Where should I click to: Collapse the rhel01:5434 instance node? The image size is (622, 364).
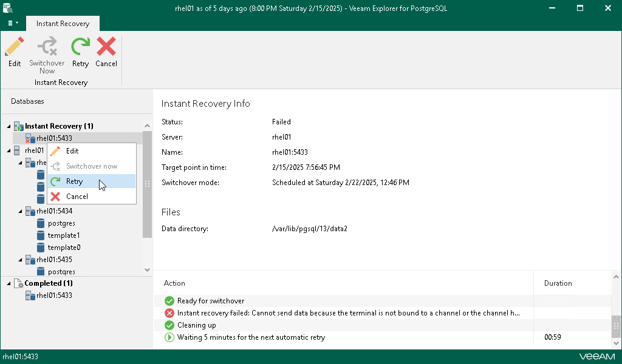click(x=20, y=211)
